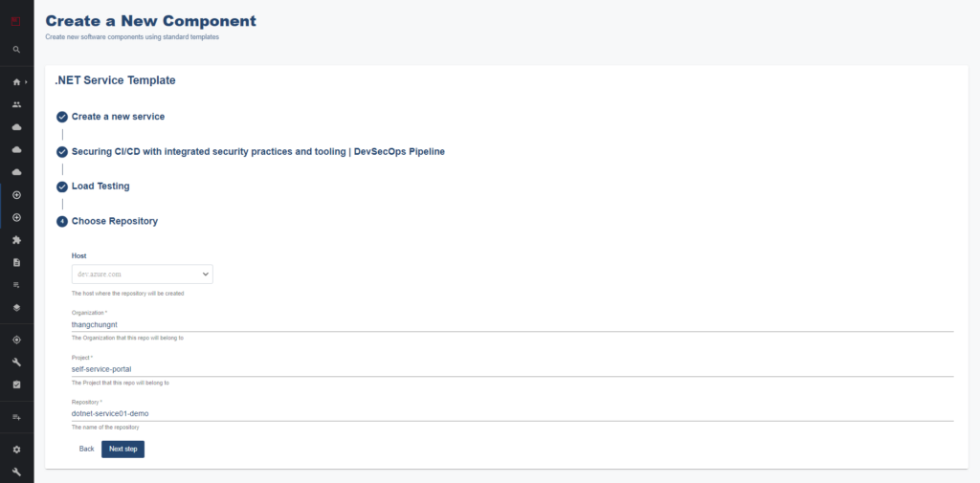Screen dimensions: 980x483
Task: Expand the Home submenu arrow
Action: pos(26,82)
